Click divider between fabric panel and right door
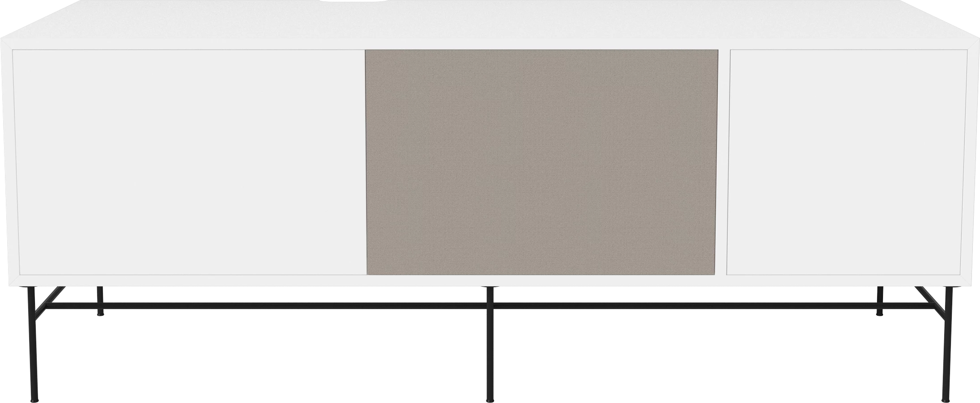The height and width of the screenshot is (403, 980). [722, 161]
